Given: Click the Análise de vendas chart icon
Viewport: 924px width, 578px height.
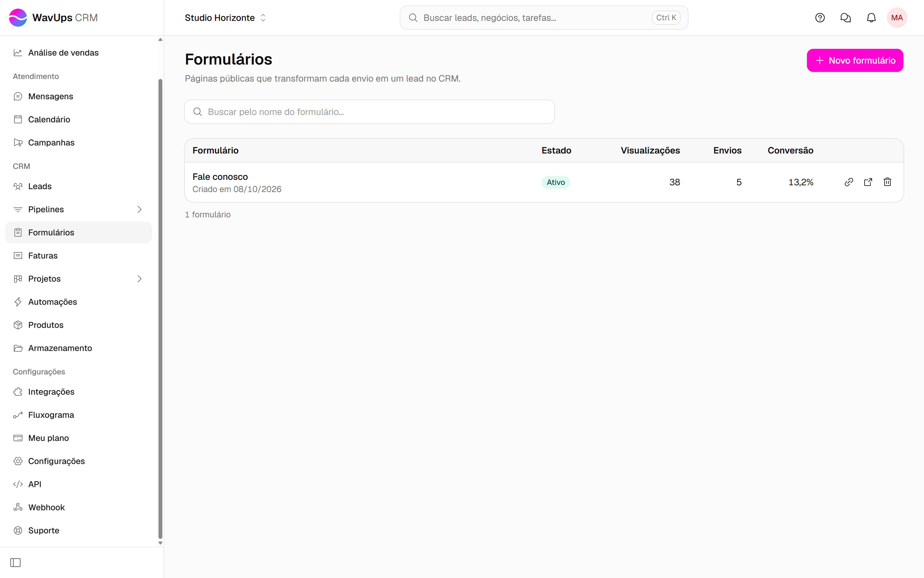Looking at the screenshot, I should (x=18, y=53).
